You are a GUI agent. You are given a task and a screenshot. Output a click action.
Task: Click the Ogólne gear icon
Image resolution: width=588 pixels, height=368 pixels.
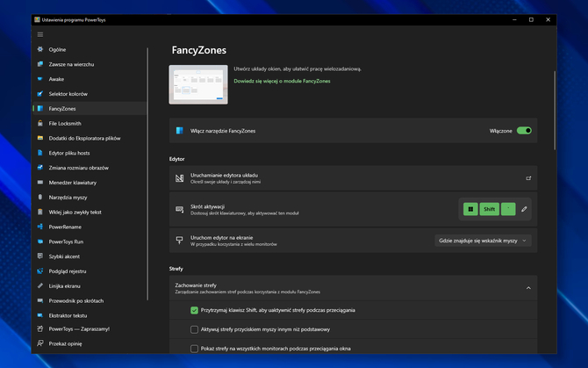point(40,49)
